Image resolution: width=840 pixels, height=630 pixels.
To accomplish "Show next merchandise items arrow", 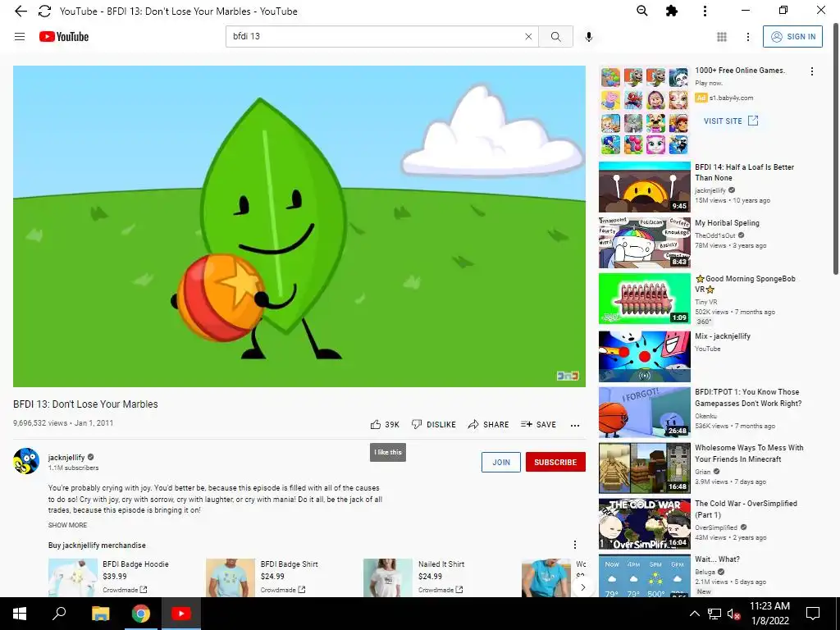I will (583, 587).
